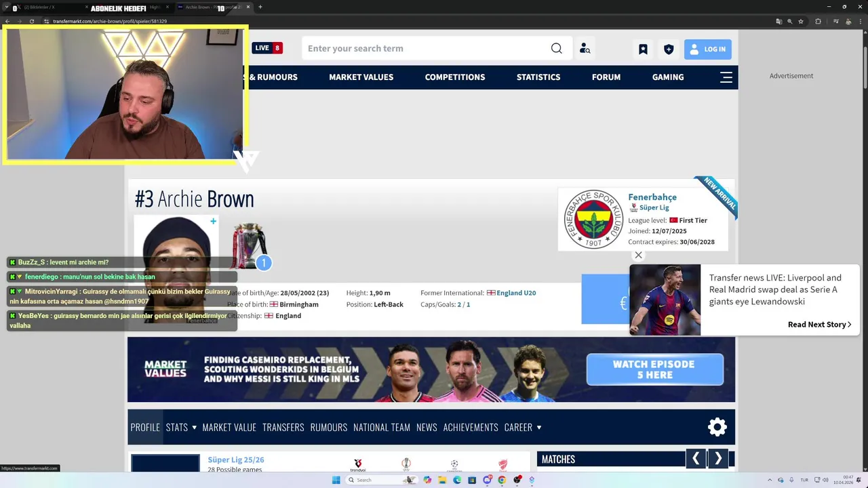Click the browser back arrow
The width and height of the screenshot is (868, 488).
point(7,21)
